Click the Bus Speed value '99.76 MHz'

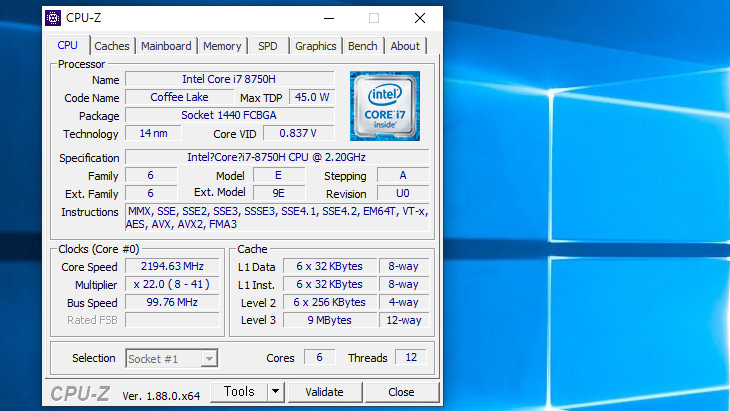click(172, 302)
